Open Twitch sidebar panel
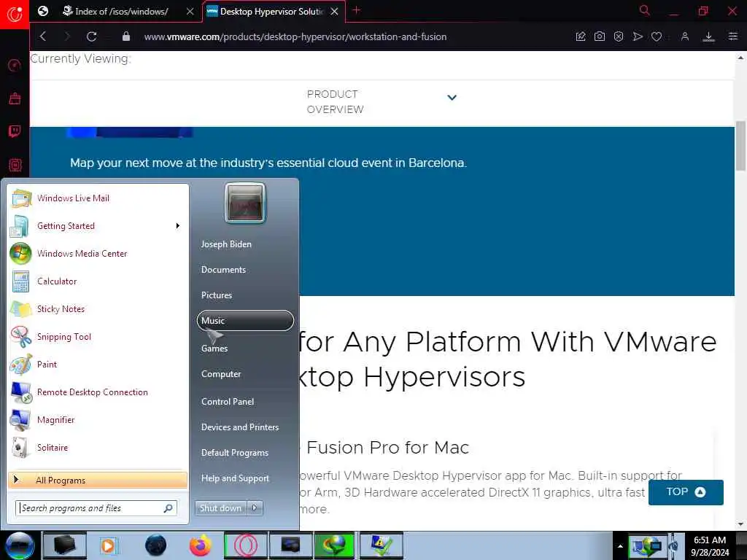The width and height of the screenshot is (747, 560). 15,131
